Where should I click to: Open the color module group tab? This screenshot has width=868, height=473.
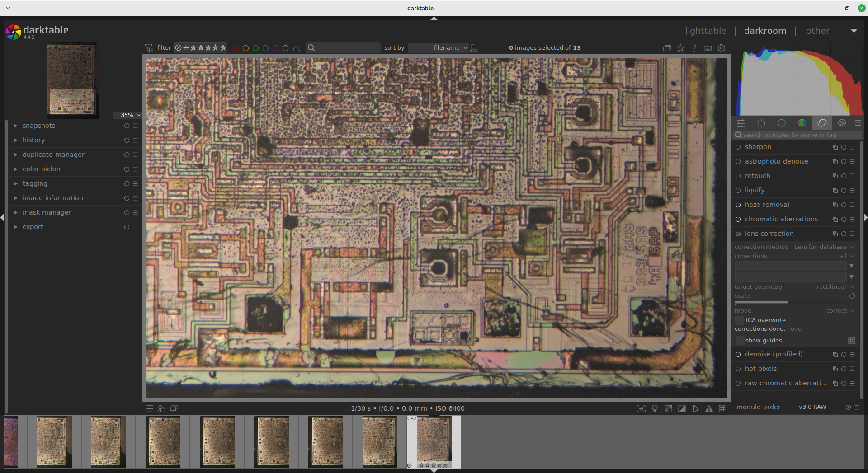coord(802,123)
